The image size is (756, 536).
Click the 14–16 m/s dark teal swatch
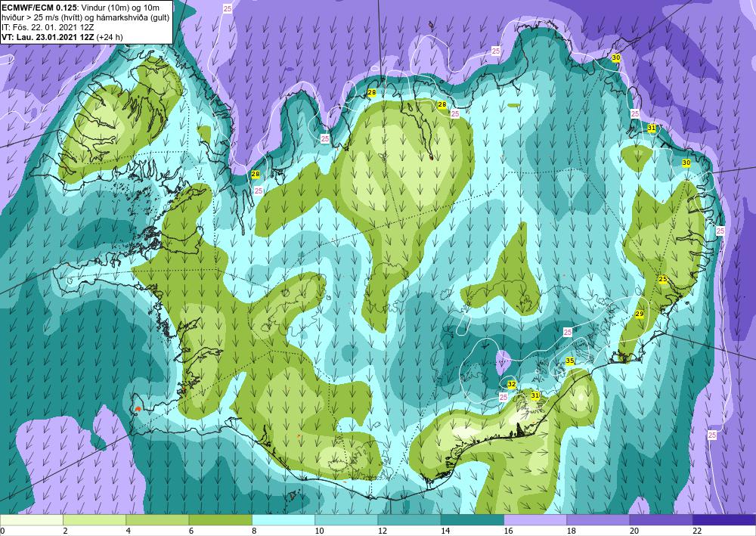[x=472, y=520]
